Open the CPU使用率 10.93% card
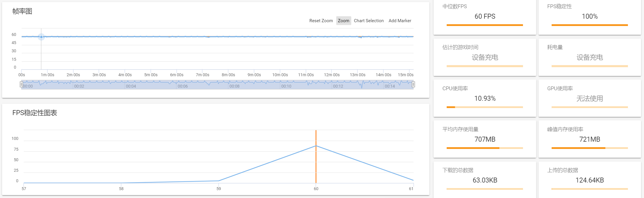Viewport: 644px width, 198px height. (x=485, y=98)
